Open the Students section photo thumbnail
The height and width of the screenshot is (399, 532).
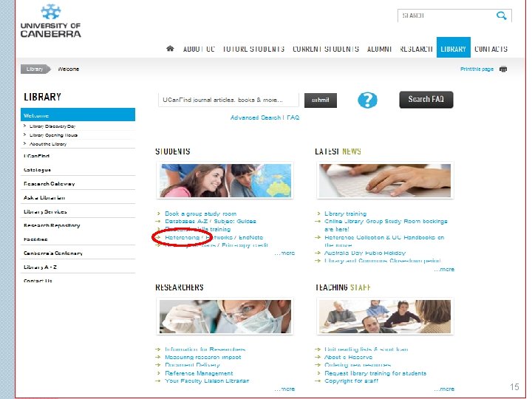click(x=225, y=180)
